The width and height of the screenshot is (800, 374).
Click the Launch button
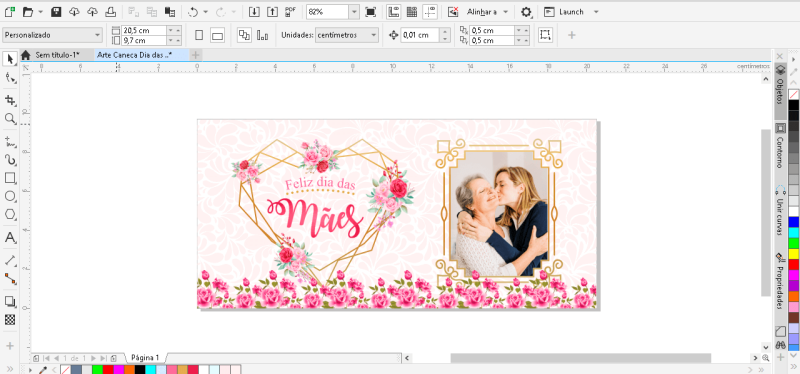click(x=564, y=12)
